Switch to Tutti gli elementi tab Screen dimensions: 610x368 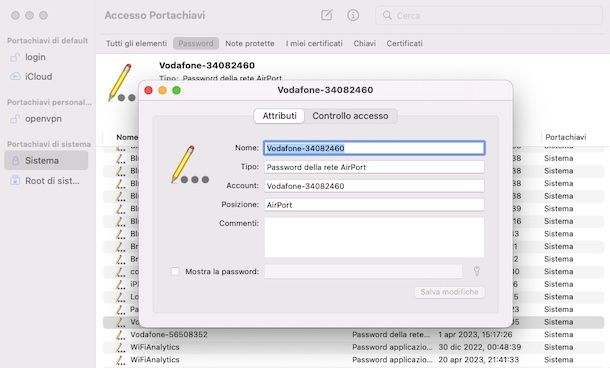coord(137,44)
